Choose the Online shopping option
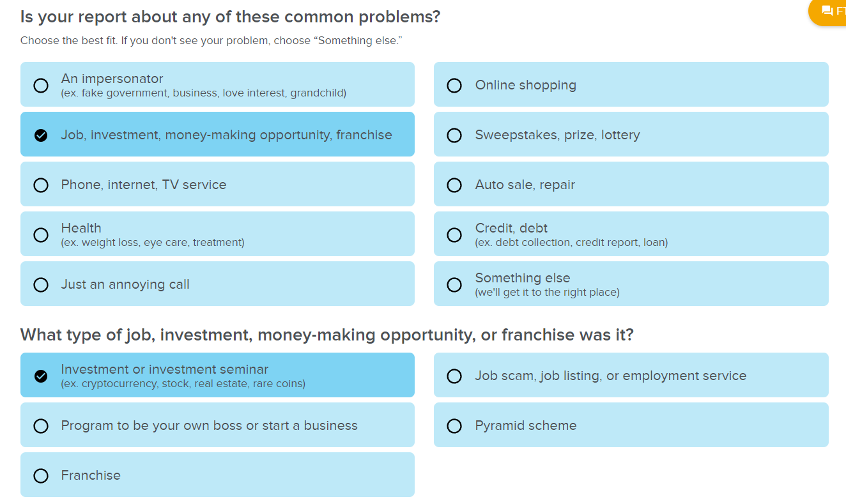This screenshot has width=846, height=504. coord(631,84)
